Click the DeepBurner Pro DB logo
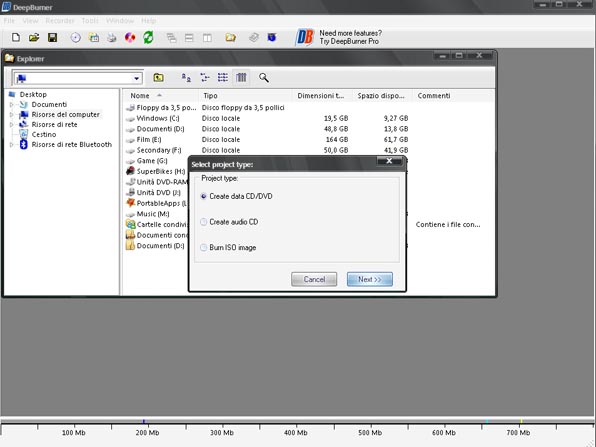The width and height of the screenshot is (596, 447). pos(305,37)
